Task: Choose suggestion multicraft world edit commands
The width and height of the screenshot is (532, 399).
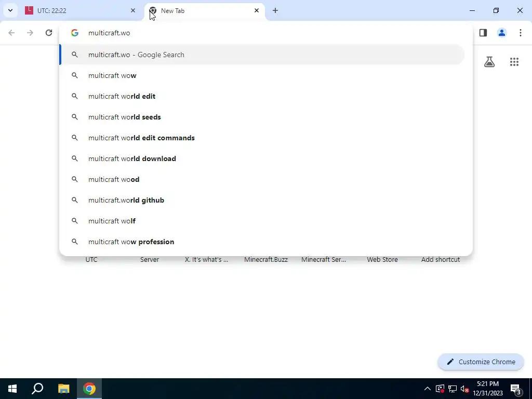Action: [262, 138]
